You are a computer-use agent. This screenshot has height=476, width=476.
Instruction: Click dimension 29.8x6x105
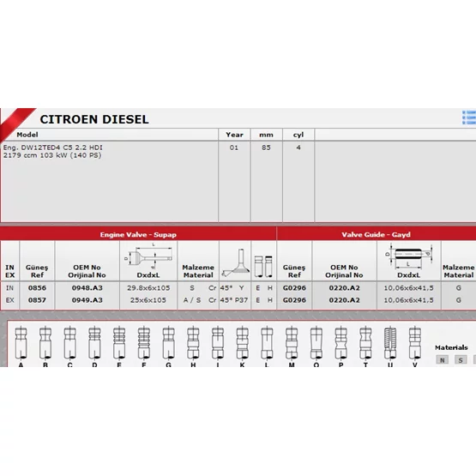(148, 288)
